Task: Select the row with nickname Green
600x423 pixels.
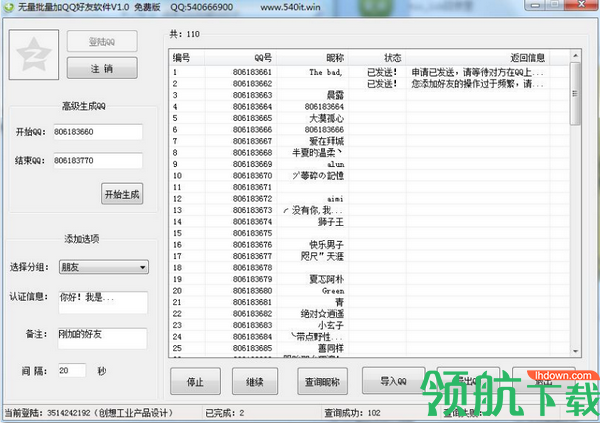Action: coord(369,291)
